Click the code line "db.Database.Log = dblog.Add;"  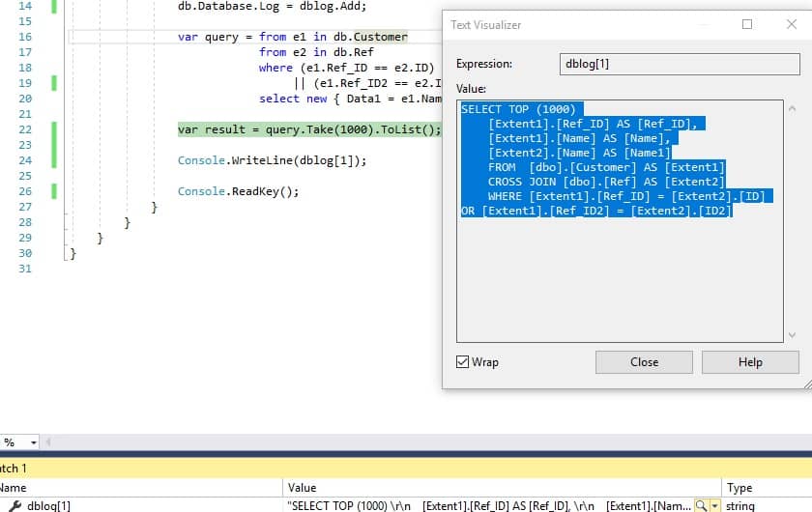pos(272,6)
